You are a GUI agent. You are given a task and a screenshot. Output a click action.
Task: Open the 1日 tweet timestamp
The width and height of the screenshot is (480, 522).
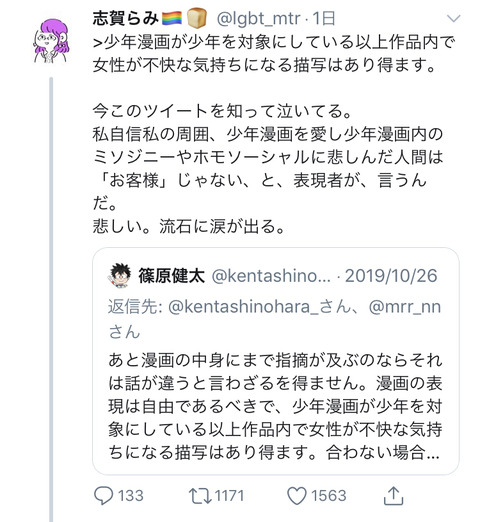323,18
